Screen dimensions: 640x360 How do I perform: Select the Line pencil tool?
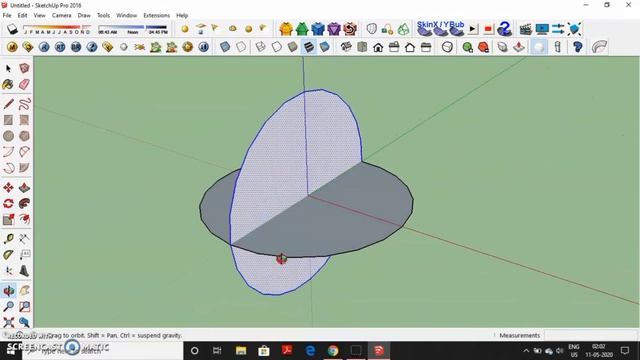tap(8, 104)
